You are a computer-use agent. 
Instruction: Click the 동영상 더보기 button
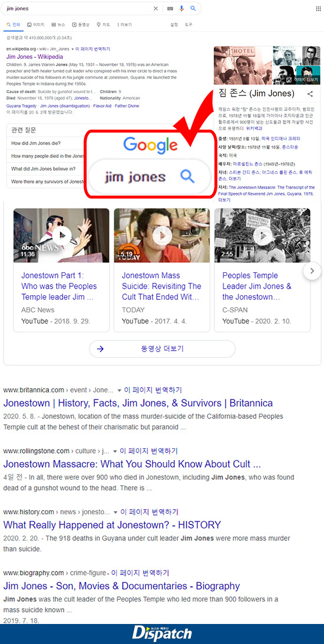pyautogui.click(x=162, y=349)
